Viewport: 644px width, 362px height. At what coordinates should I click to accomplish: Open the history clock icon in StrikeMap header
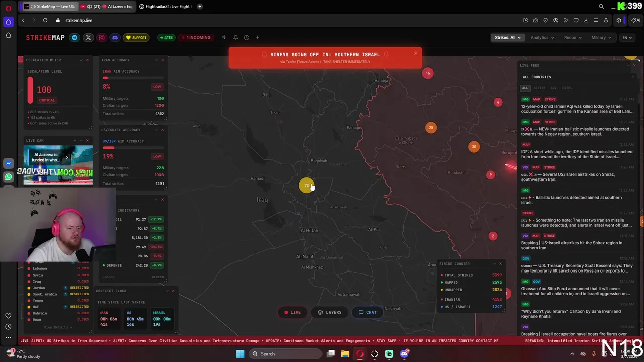point(247,37)
